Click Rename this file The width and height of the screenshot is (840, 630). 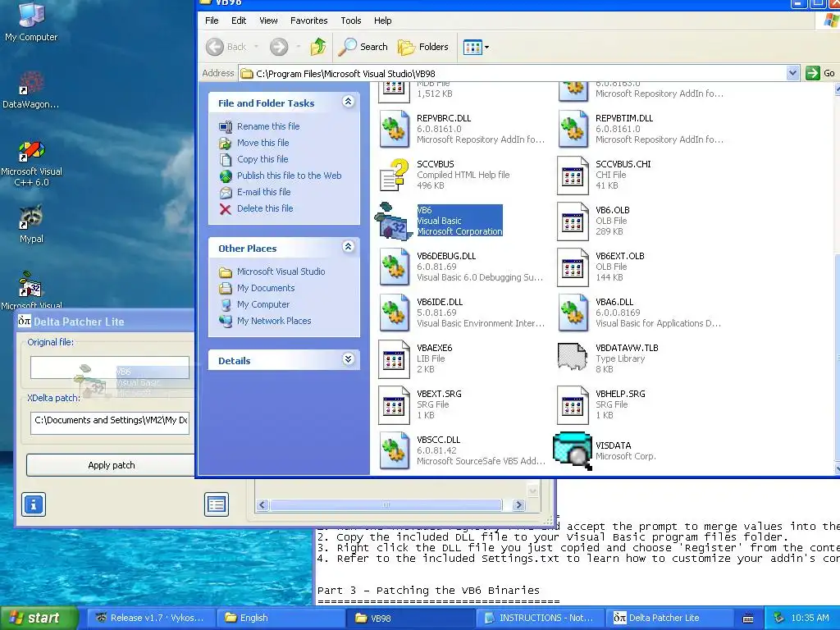268,126
